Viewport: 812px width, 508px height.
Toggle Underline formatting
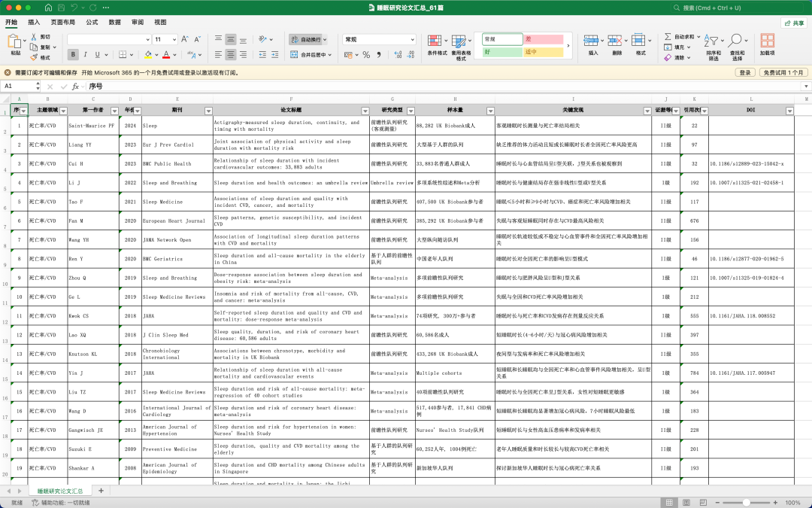[x=97, y=54]
